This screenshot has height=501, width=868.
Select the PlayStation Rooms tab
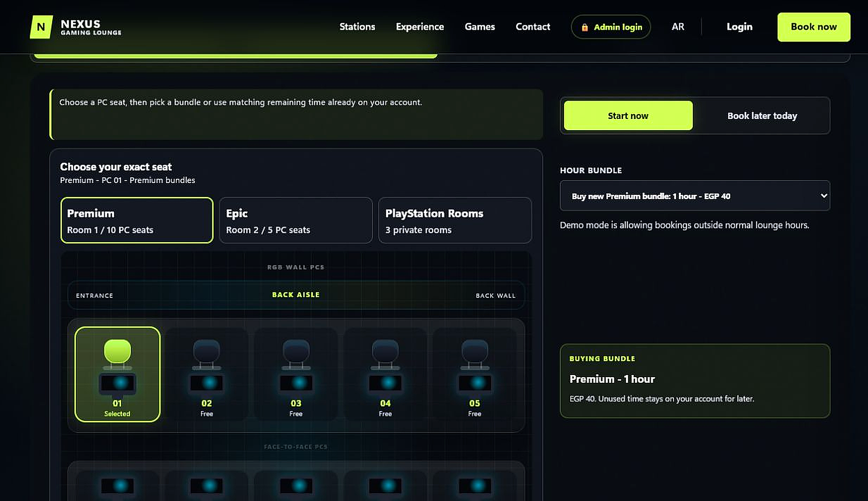(x=455, y=220)
